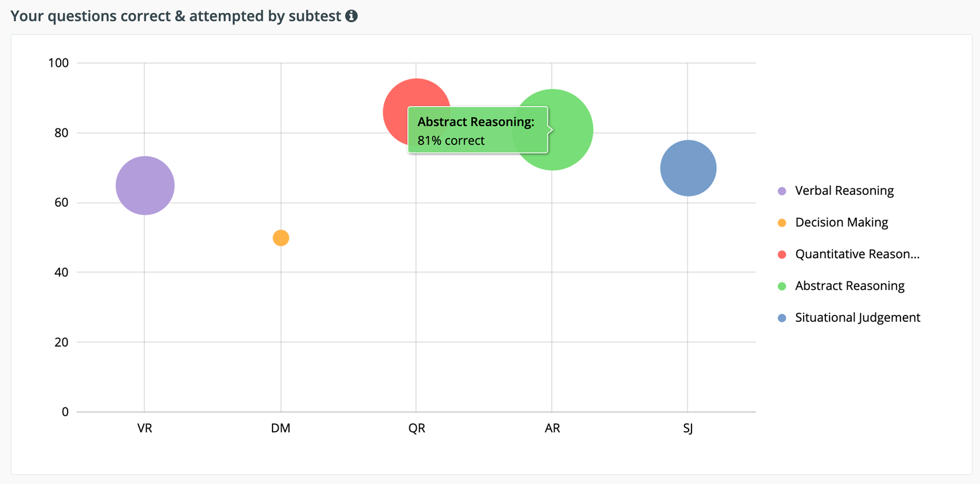Click the Abstract Reasoning 81% correct tooltip
Image resolution: width=980 pixels, height=484 pixels.
[477, 131]
